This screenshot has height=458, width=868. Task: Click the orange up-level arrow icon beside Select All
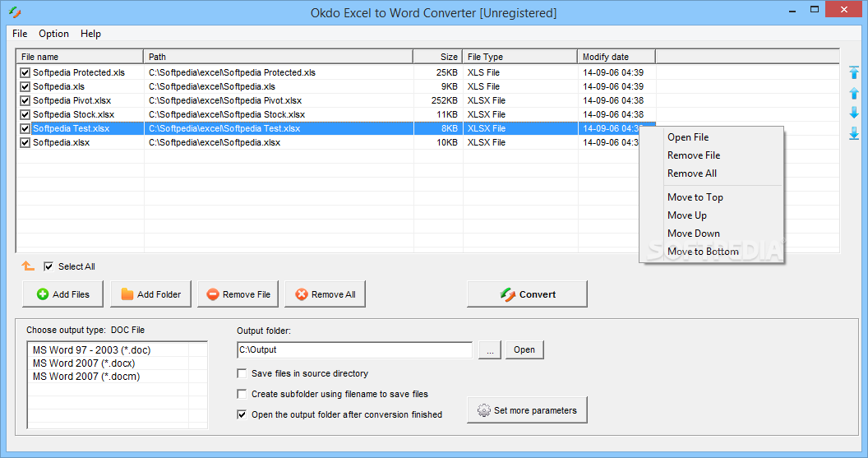pyautogui.click(x=28, y=266)
